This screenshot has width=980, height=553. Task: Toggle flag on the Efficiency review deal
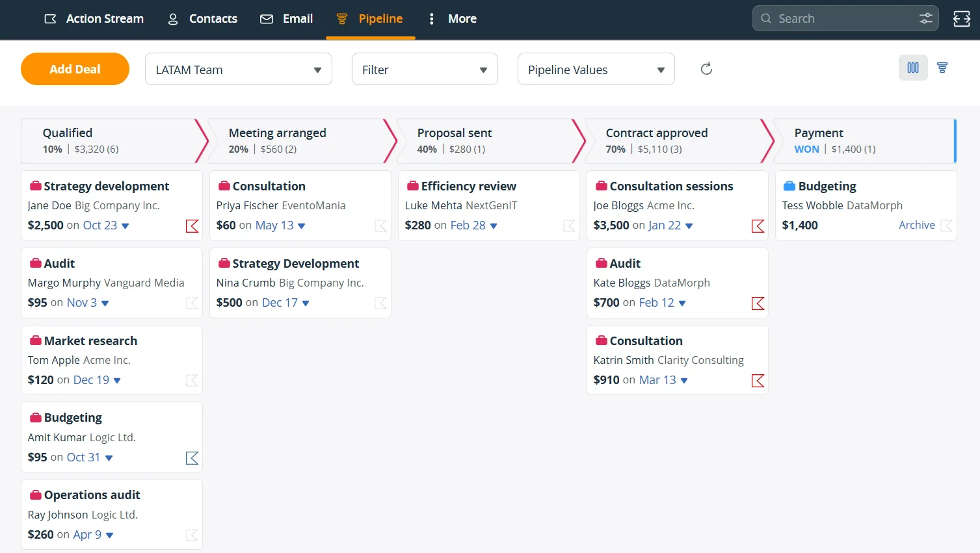click(x=570, y=226)
